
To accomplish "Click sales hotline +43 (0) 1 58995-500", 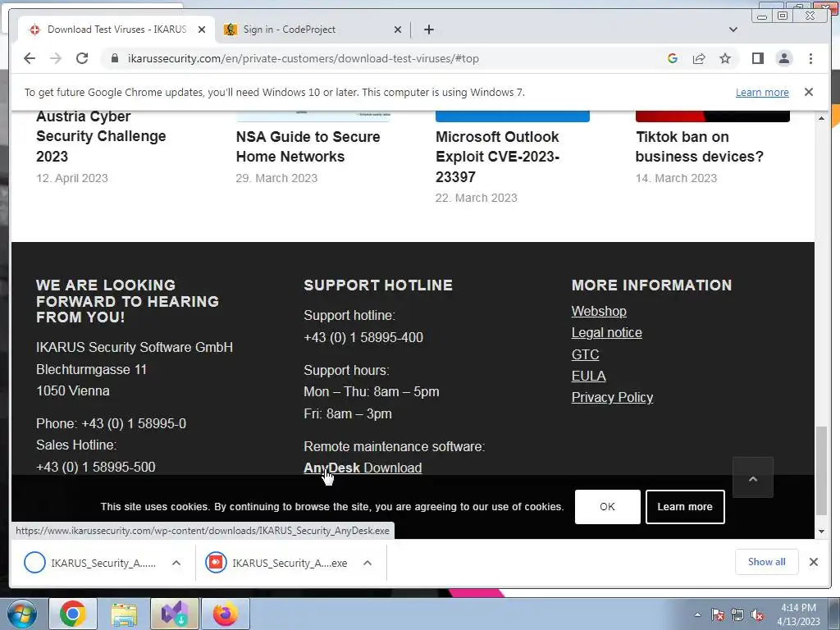I will click(x=96, y=467).
